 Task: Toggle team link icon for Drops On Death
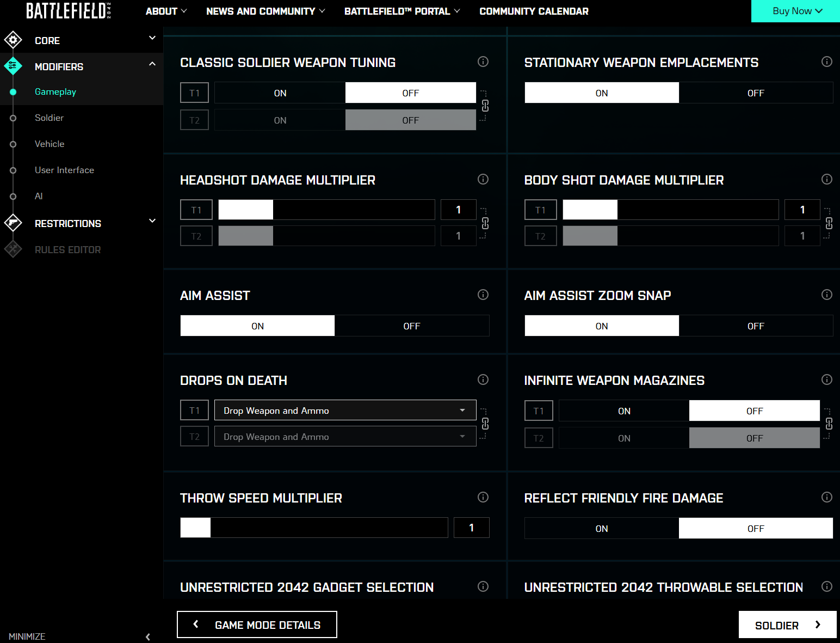click(485, 424)
